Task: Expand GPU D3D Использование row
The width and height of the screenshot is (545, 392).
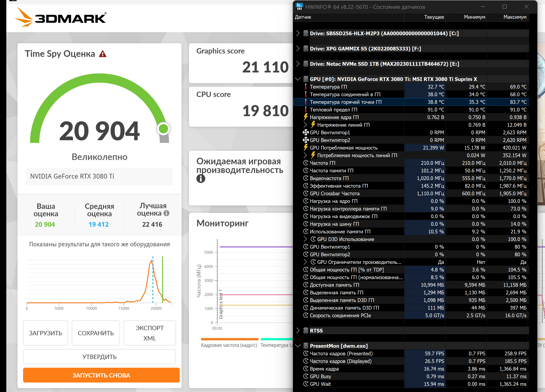Action: click(x=305, y=239)
